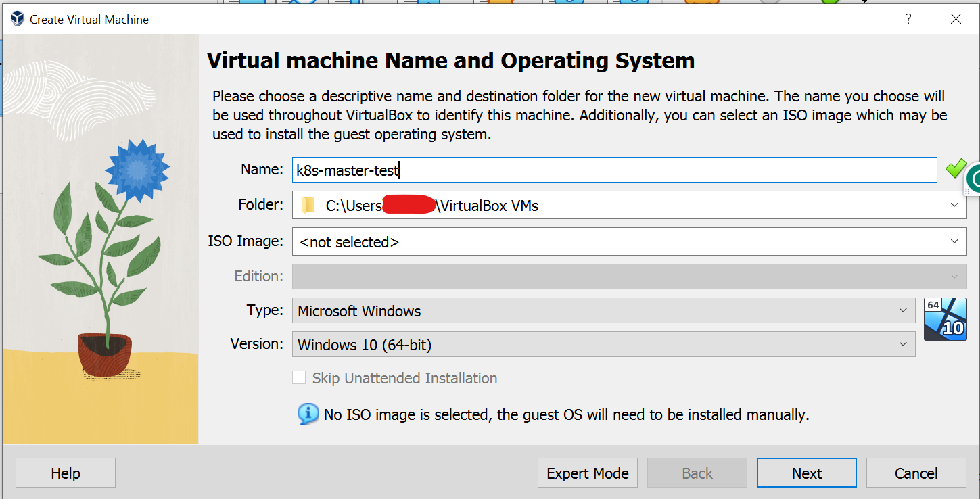The width and height of the screenshot is (980, 499).
Task: Close the Create Virtual Machine dialog
Action: pos(956,19)
